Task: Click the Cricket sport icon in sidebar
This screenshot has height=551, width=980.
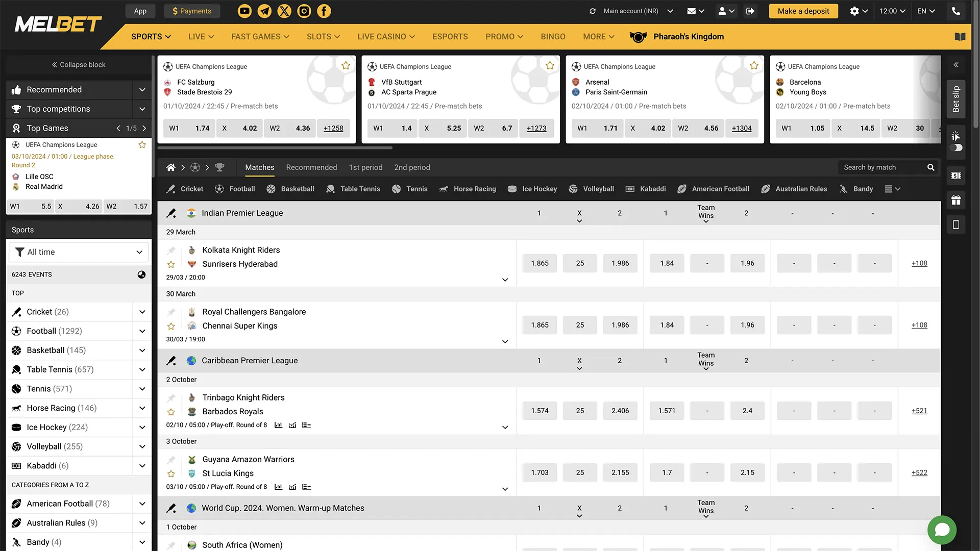Action: pyautogui.click(x=17, y=312)
